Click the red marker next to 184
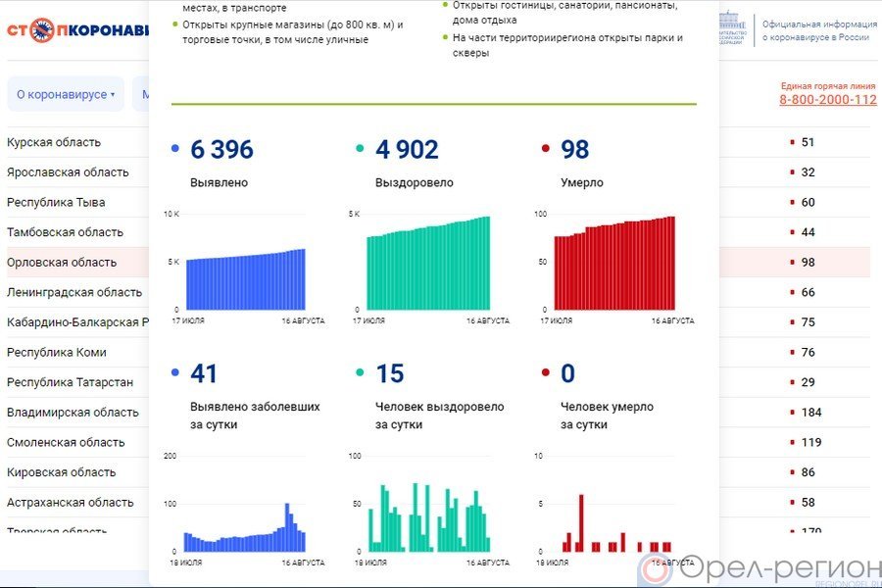 pyautogui.click(x=792, y=413)
